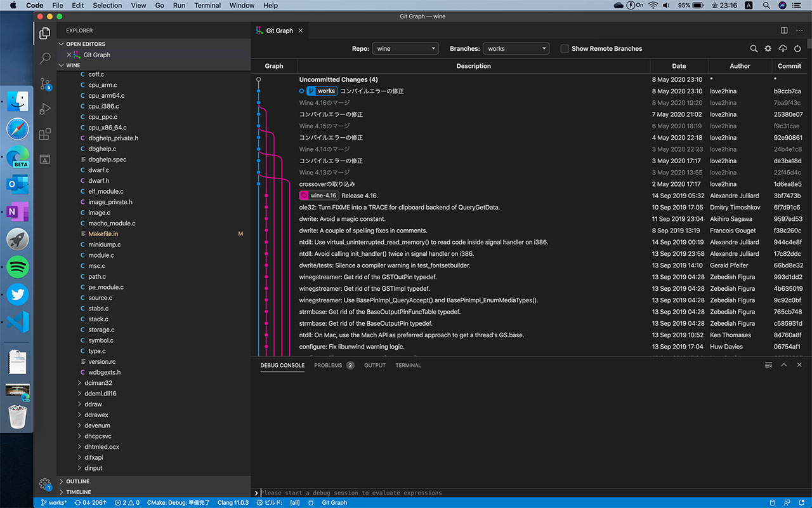Click the wine-4.16 tag label
The width and height of the screenshot is (812, 508).
319,196
